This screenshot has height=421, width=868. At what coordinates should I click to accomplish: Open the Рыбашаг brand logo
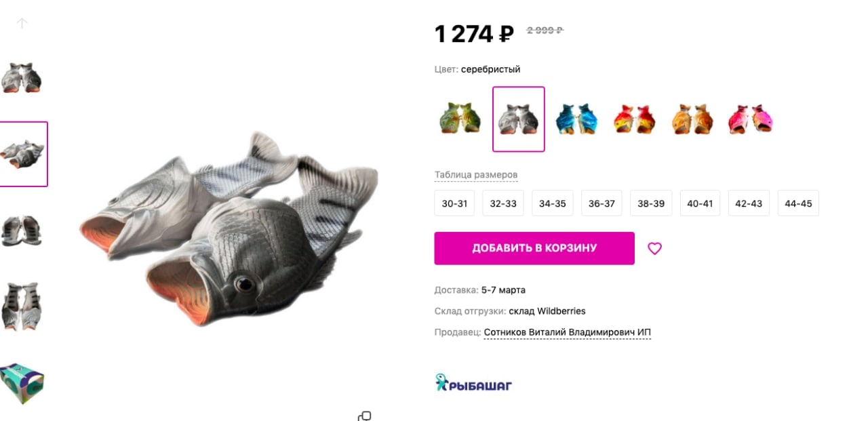pos(473,382)
